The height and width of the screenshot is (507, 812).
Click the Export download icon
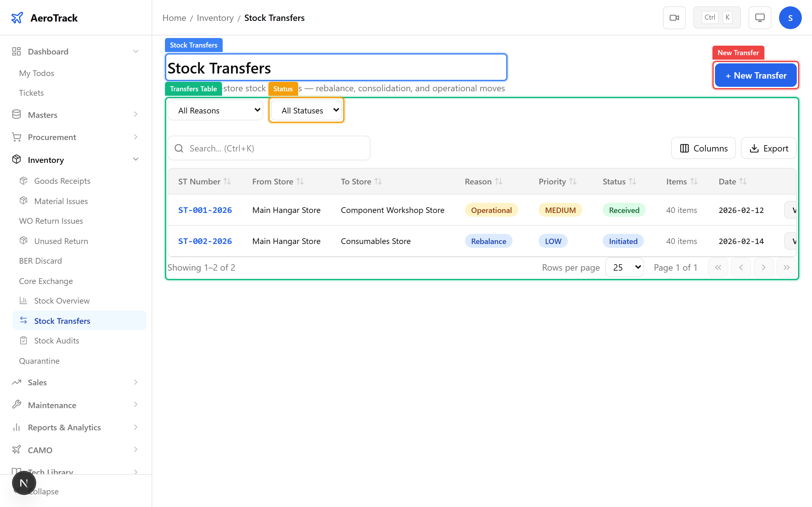(755, 148)
